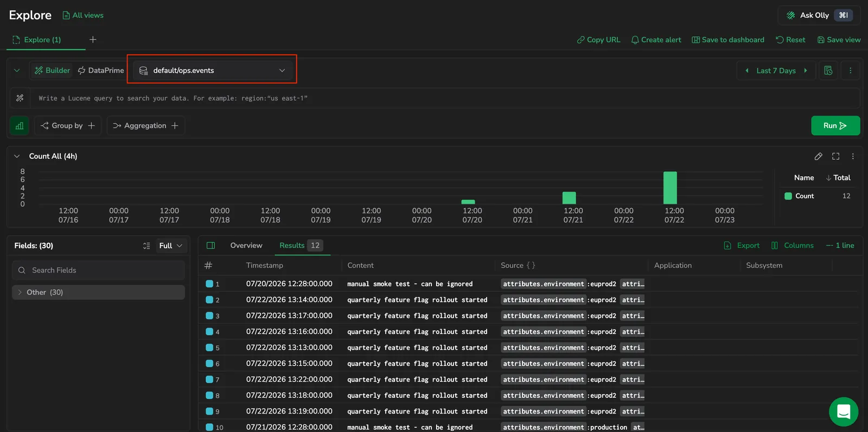868x432 pixels.
Task: Collapse the Count All (4h) chart
Action: 17,156
